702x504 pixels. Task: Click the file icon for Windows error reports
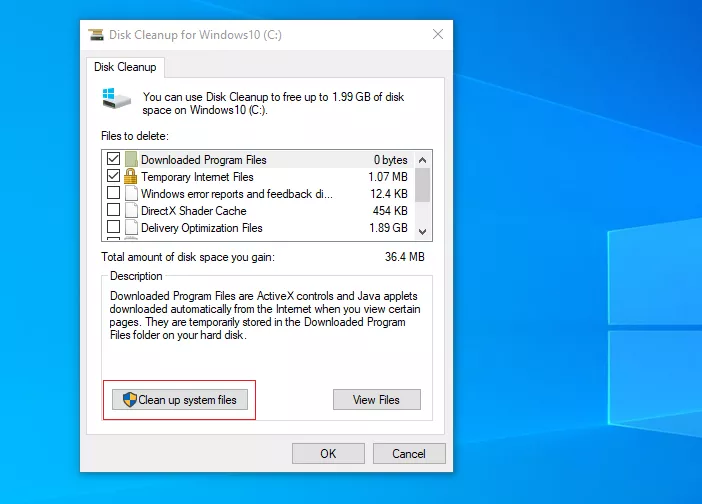coord(131,193)
